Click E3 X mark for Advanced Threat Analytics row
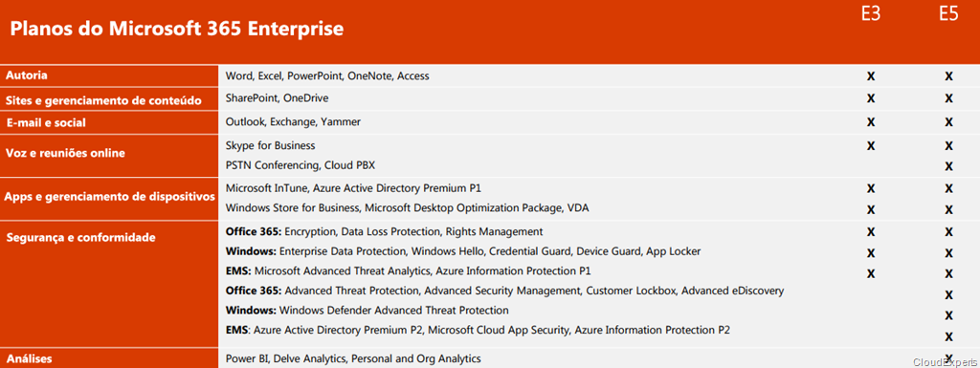980x368 pixels. 871,273
